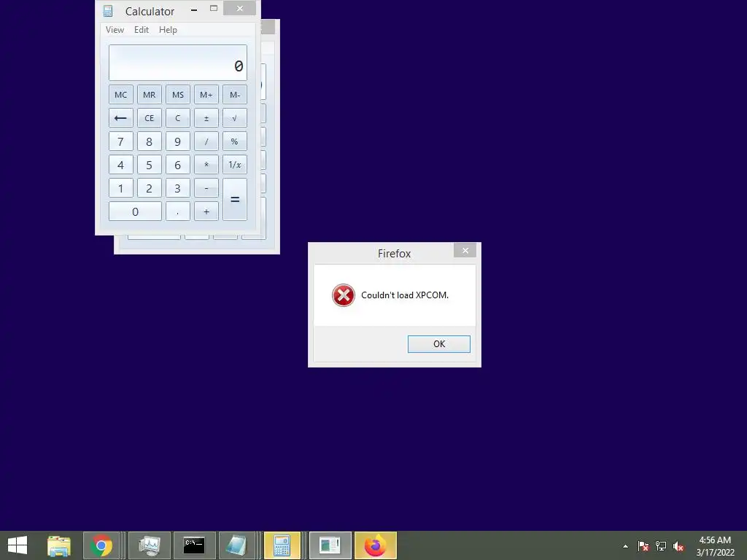The height and width of the screenshot is (560, 747).
Task: Click the C clear key
Action: 178,117
